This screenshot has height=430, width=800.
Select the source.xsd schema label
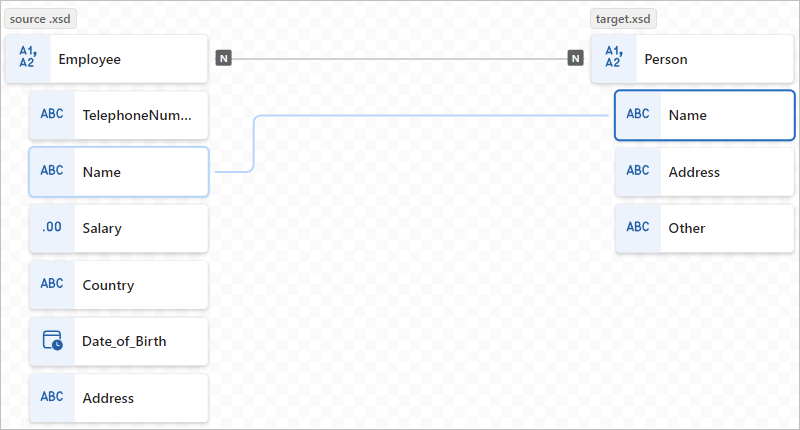click(41, 19)
